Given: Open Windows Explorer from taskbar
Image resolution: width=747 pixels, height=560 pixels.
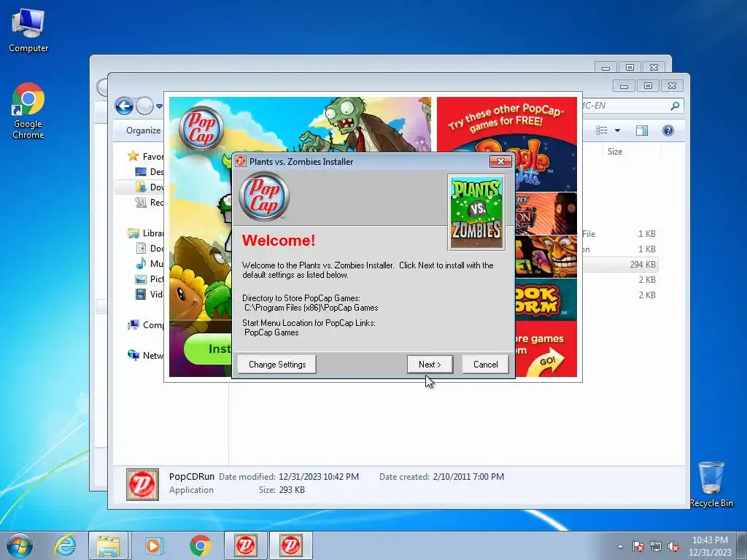Looking at the screenshot, I should pos(108,545).
